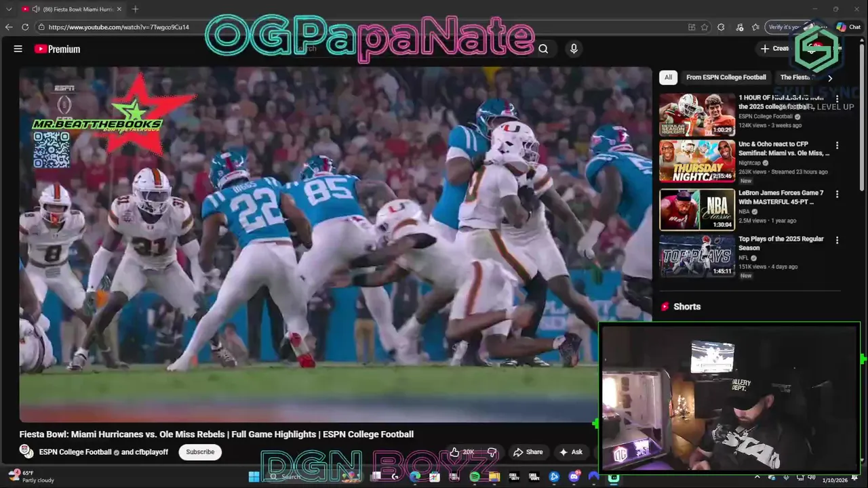Go to YouTube Premium home logo
868x488 pixels.
(58, 49)
